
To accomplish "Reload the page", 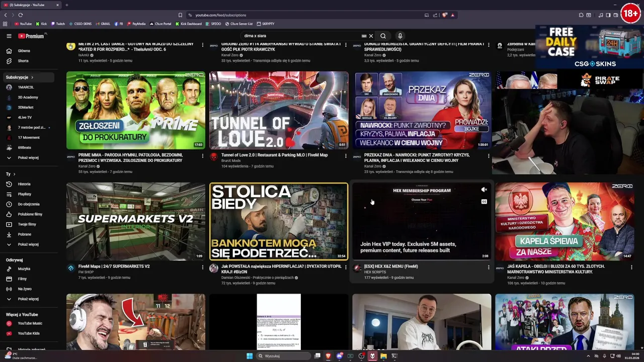I will [x=20, y=15].
